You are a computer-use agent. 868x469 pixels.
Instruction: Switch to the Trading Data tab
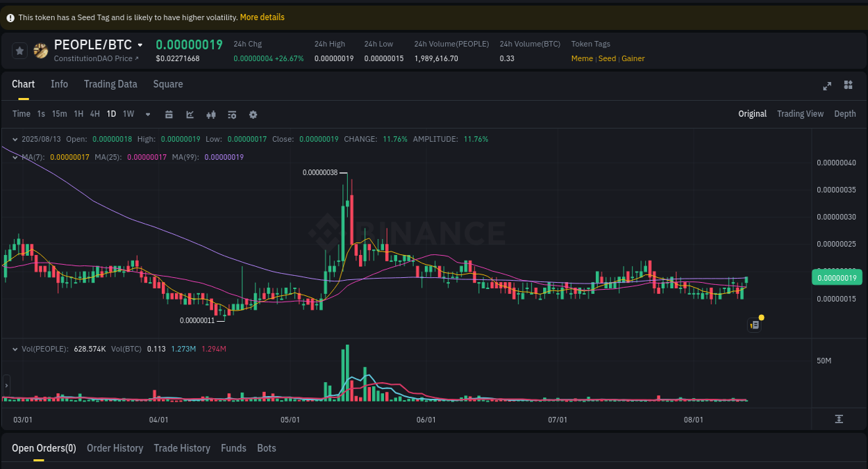pos(110,84)
